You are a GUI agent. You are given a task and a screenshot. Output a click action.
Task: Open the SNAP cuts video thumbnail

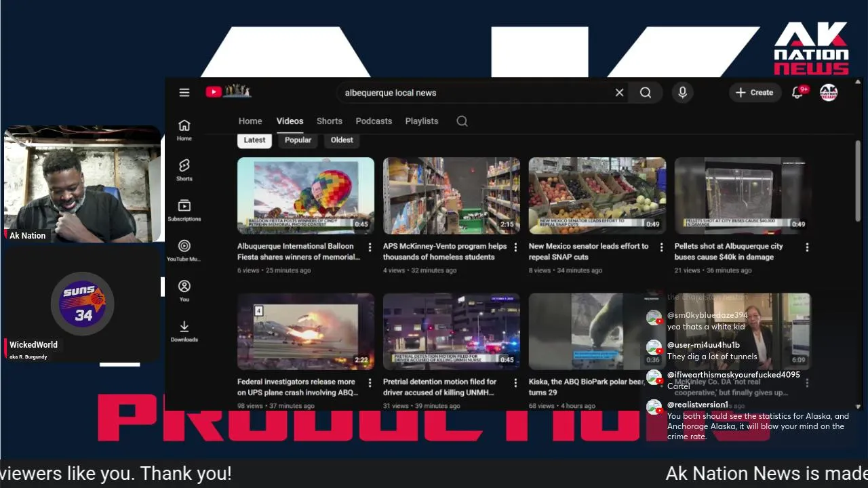point(597,195)
